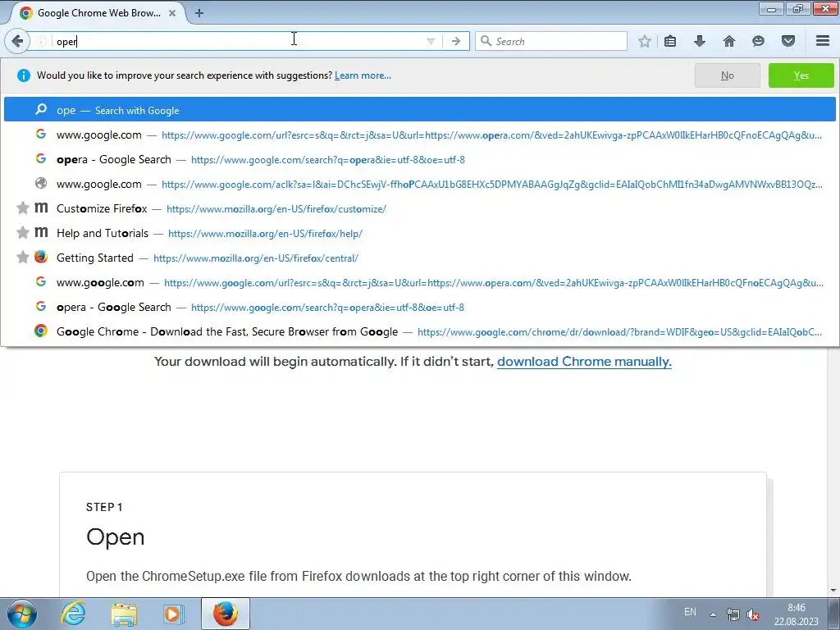Click the back arrow navigation button
Image resolution: width=840 pixels, height=630 pixels.
(17, 41)
